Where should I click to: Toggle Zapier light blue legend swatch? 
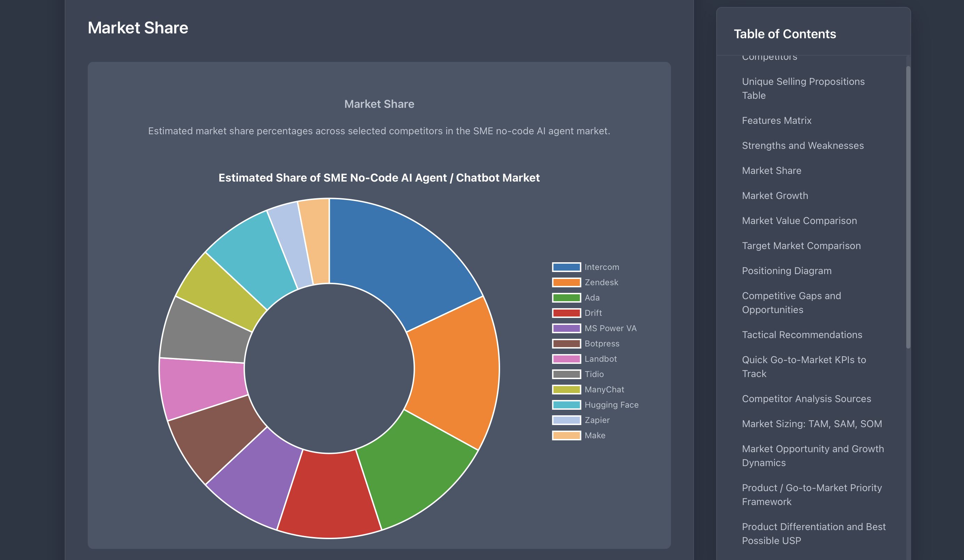click(566, 420)
